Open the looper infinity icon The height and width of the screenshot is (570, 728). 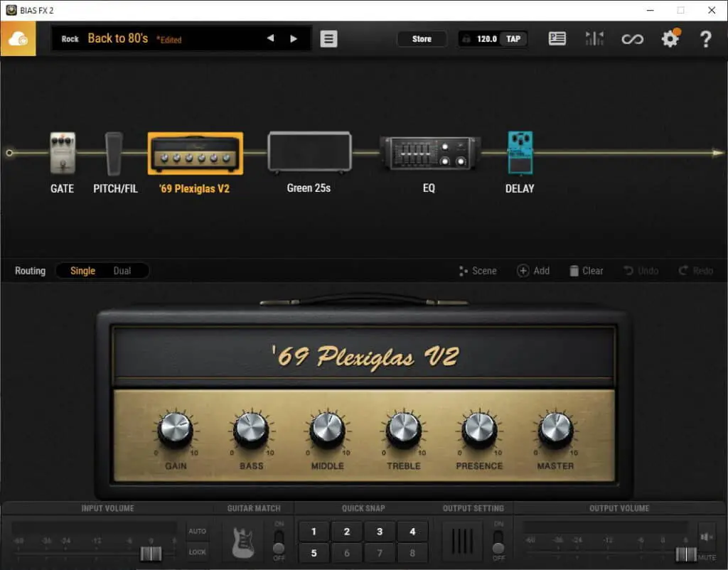point(632,39)
